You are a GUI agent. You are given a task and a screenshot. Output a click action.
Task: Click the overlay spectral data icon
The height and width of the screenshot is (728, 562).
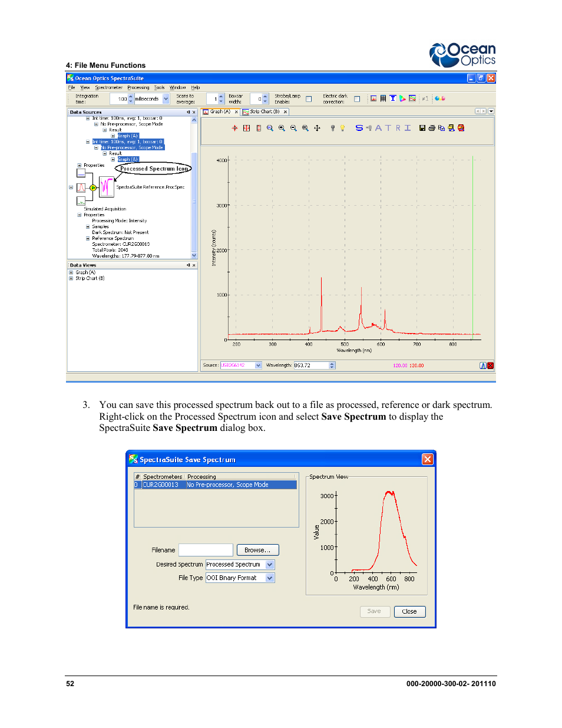coord(451,128)
